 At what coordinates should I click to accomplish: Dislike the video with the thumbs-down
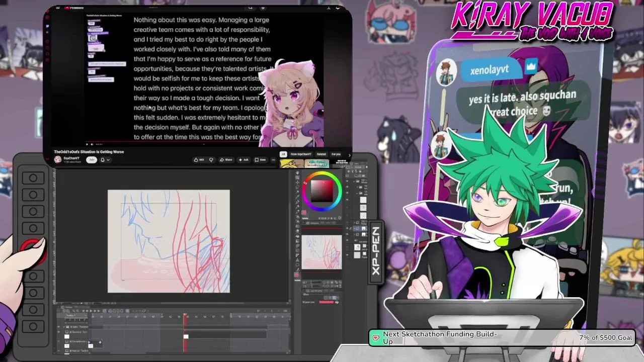(x=211, y=160)
